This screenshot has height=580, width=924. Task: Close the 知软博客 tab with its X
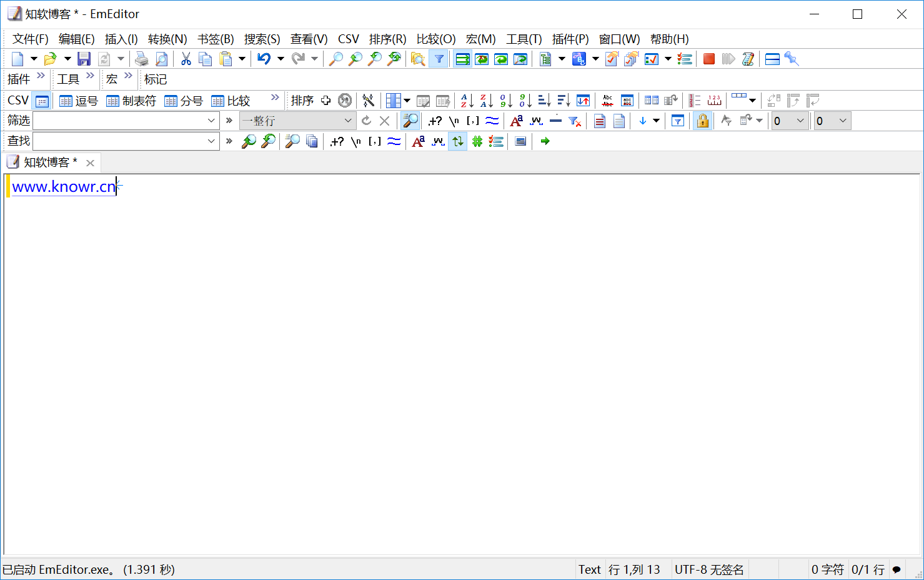(90, 163)
